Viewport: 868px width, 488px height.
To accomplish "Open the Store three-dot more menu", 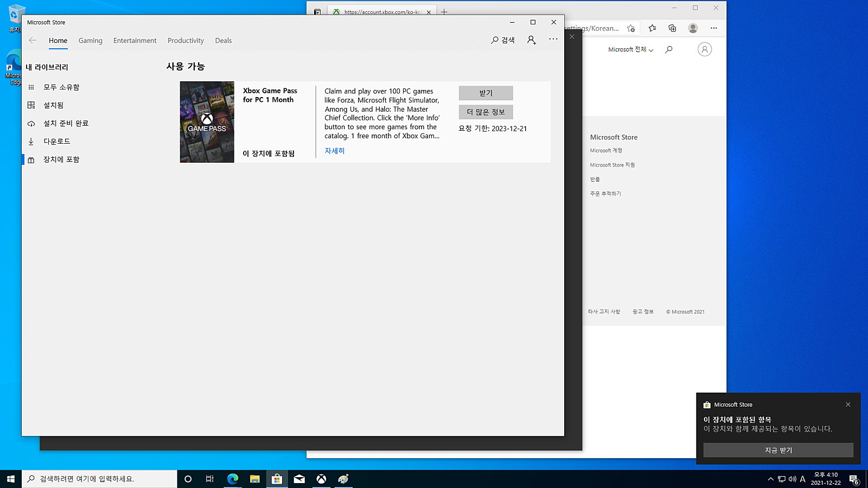I will point(553,39).
